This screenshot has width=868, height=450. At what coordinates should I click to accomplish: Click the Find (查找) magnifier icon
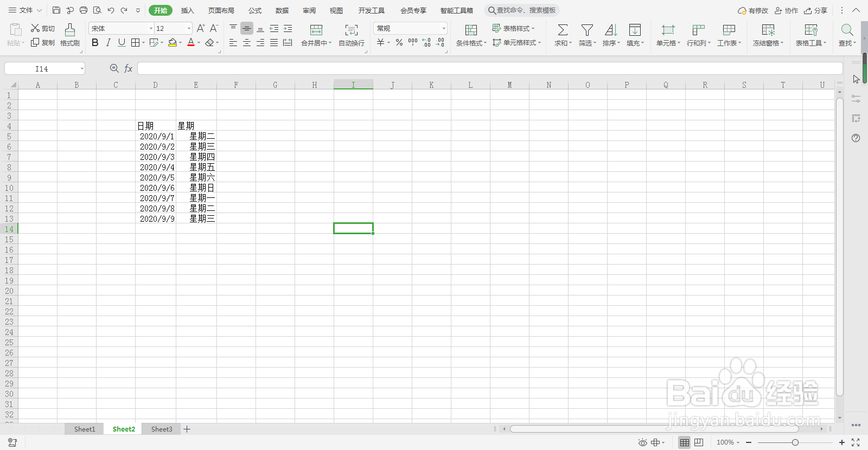point(847,30)
